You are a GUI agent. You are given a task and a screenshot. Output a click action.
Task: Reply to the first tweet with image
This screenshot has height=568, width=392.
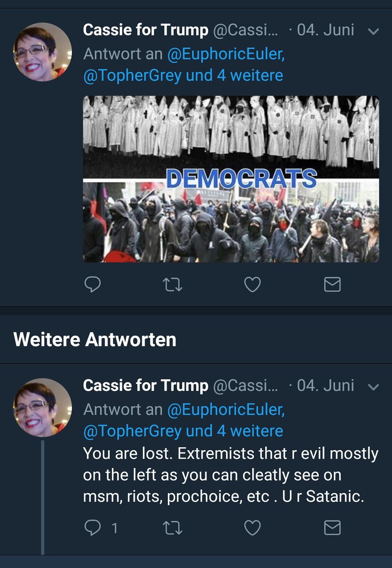click(x=93, y=284)
